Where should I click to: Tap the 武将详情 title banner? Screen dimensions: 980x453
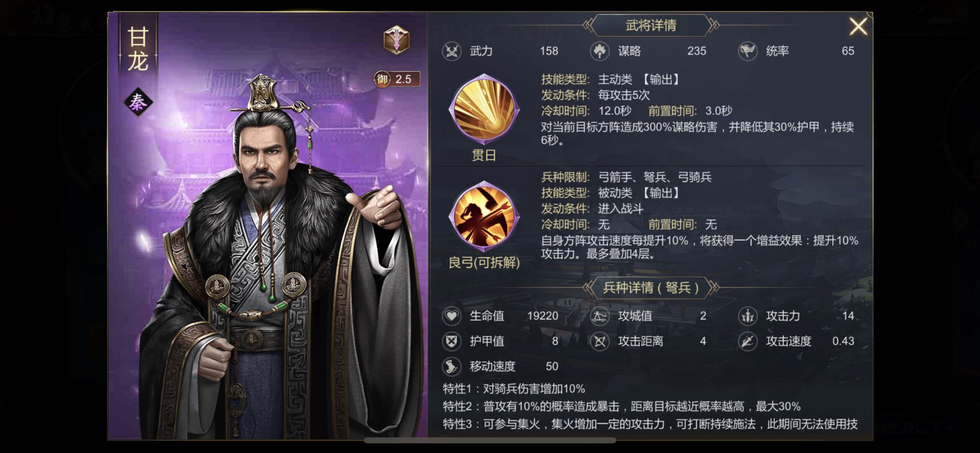(x=651, y=26)
